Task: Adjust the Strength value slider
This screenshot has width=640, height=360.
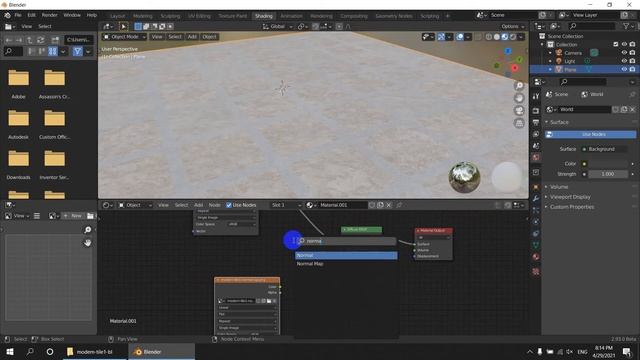Action: (x=608, y=174)
